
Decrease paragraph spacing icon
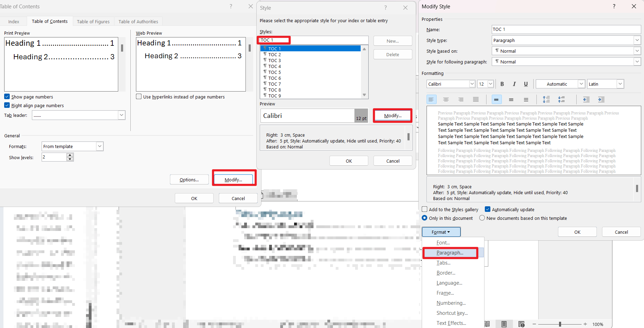tap(561, 100)
